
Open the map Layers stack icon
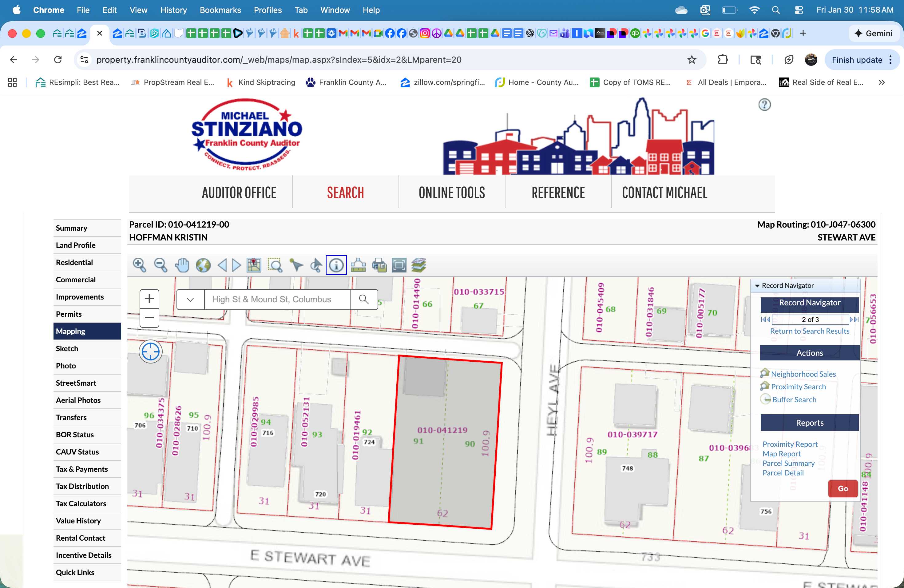coord(418,265)
